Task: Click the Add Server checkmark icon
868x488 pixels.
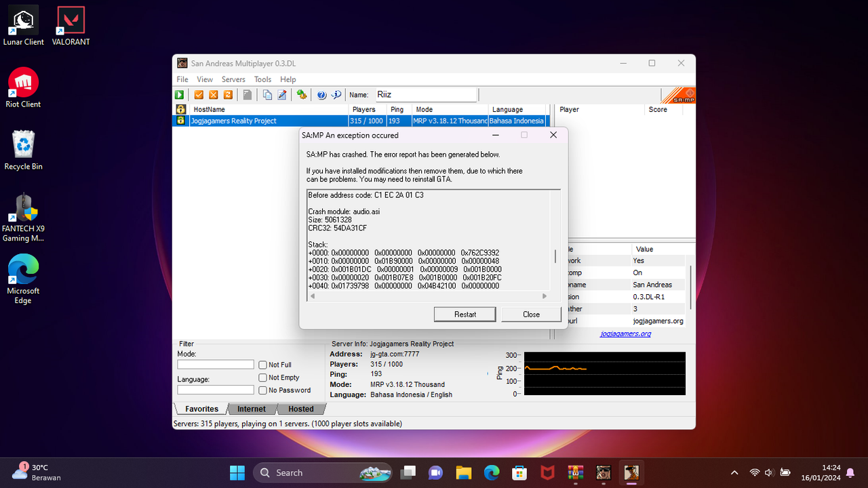Action: click(199, 95)
